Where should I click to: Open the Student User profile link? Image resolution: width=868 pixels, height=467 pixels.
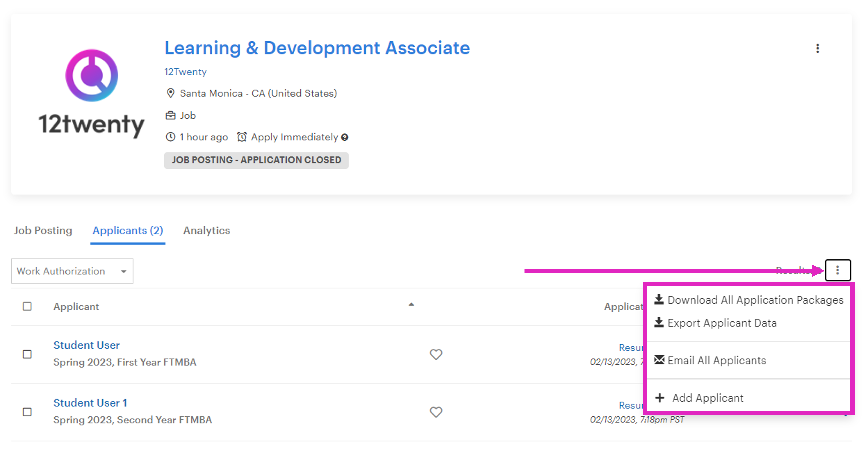[x=87, y=345]
